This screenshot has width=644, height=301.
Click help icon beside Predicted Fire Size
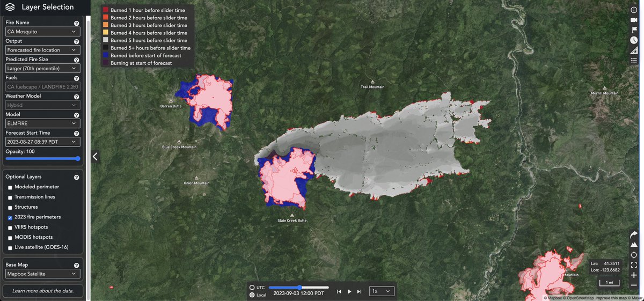coord(76,60)
